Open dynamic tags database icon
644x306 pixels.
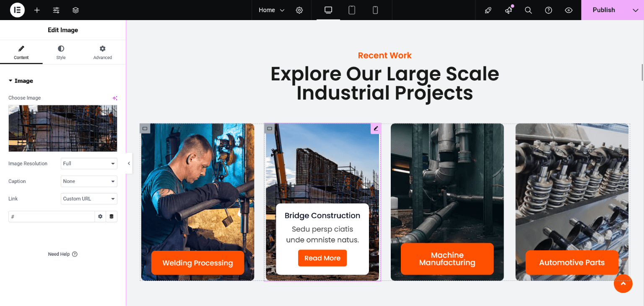[x=112, y=216]
